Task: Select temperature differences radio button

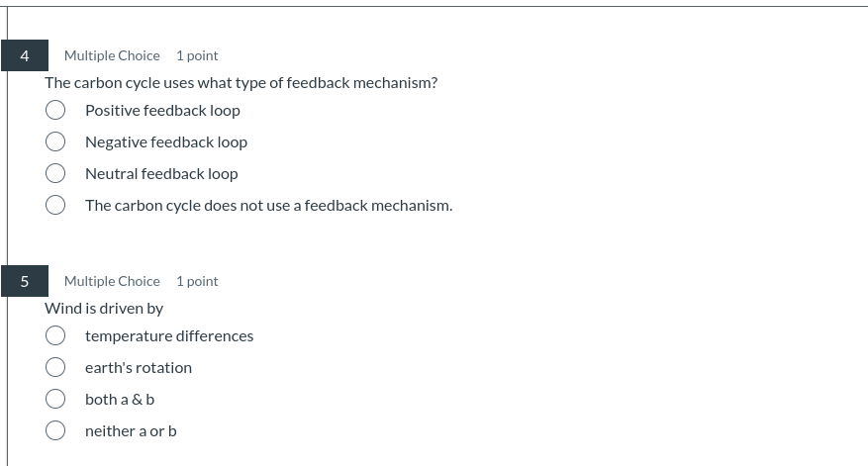Action: click(x=55, y=334)
